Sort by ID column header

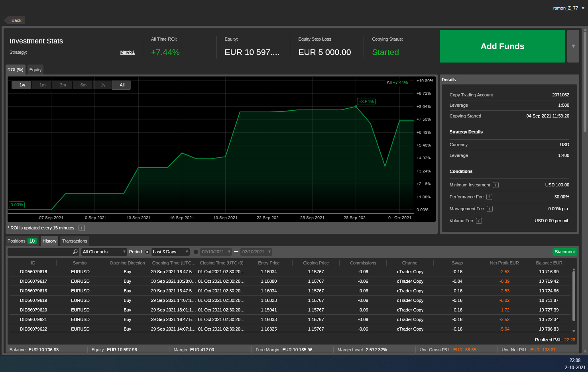tap(33, 263)
